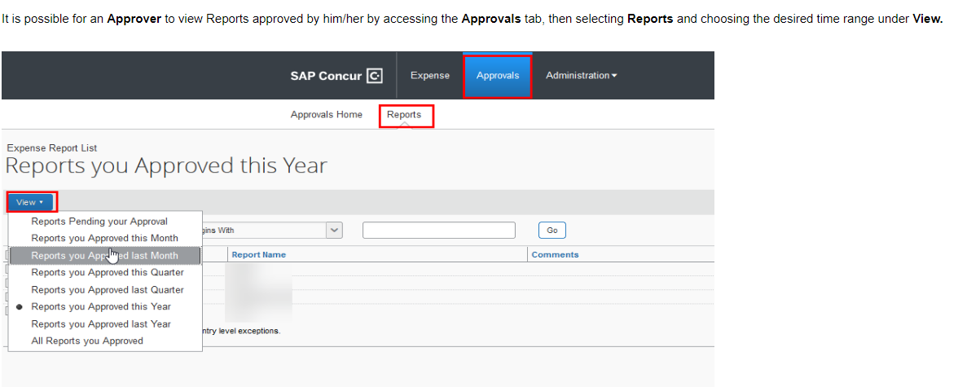Screen dimensions: 980x387
Task: Collapse the View dropdown button
Action: tap(30, 202)
